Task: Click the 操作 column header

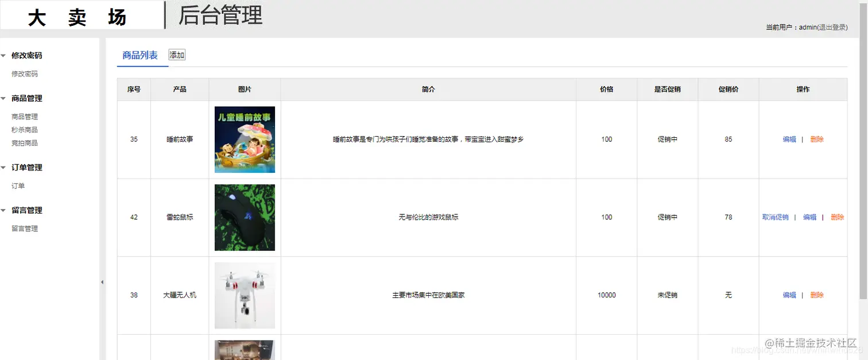Action: coord(803,90)
